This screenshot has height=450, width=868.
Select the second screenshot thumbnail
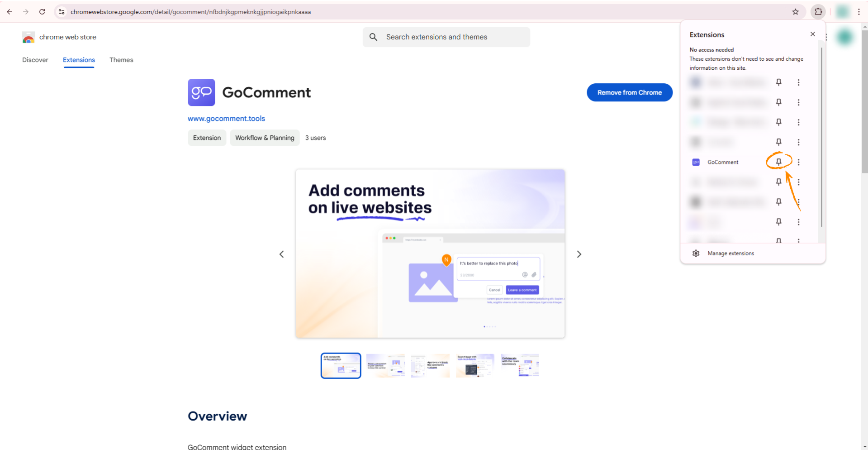(x=385, y=365)
